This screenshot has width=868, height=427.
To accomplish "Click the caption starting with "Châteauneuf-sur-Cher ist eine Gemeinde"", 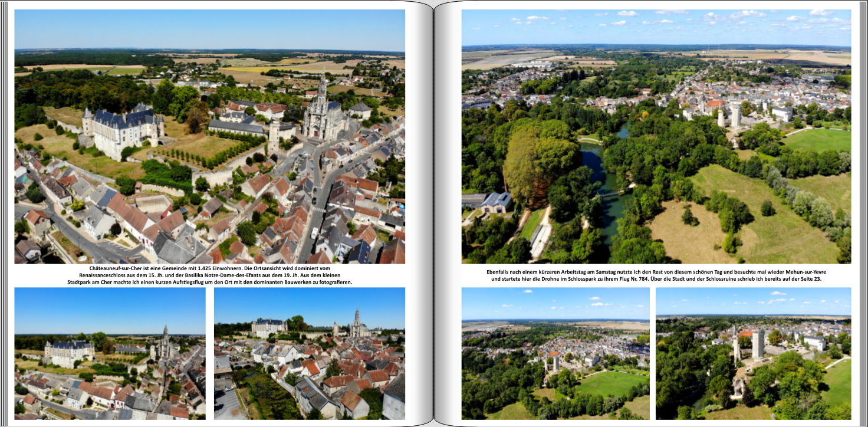I will [x=209, y=275].
